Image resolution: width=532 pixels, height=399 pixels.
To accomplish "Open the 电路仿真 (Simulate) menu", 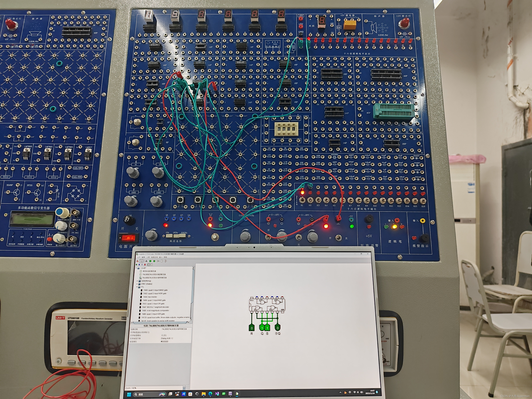I will (154, 257).
